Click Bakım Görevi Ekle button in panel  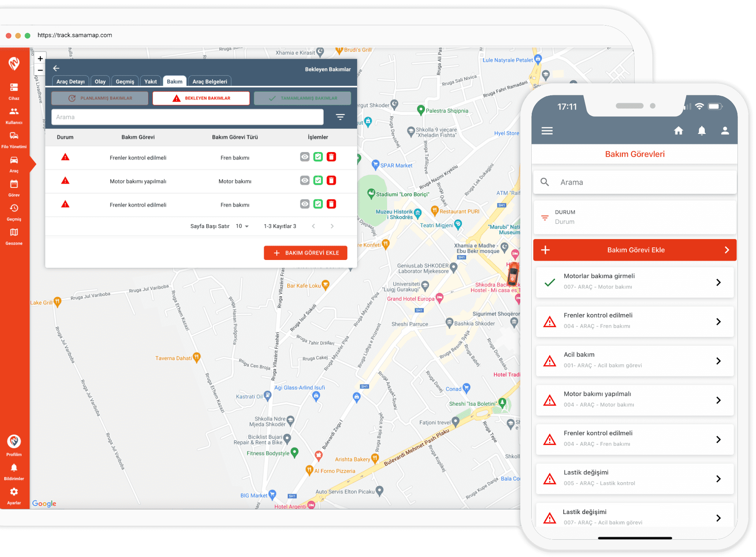pyautogui.click(x=305, y=253)
